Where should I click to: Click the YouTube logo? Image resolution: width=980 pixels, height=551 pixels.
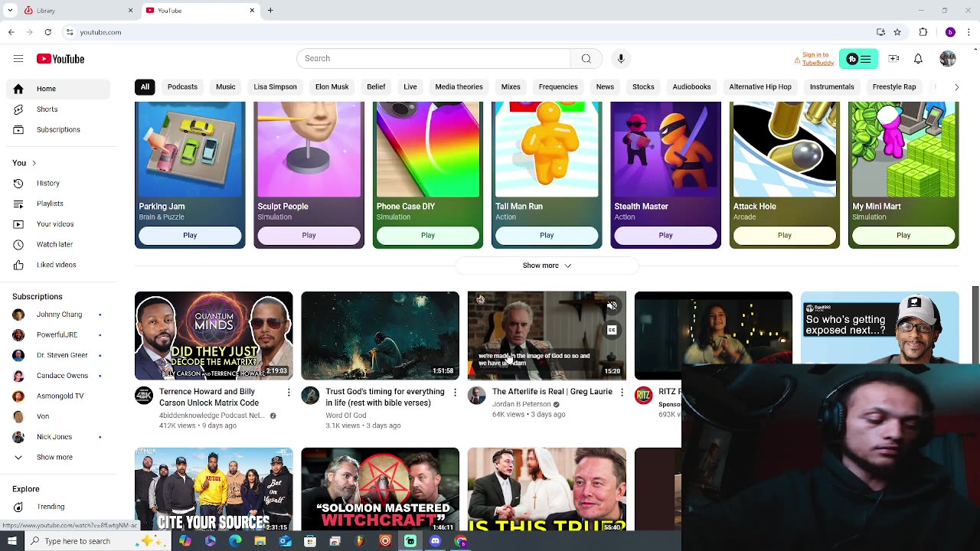click(60, 59)
